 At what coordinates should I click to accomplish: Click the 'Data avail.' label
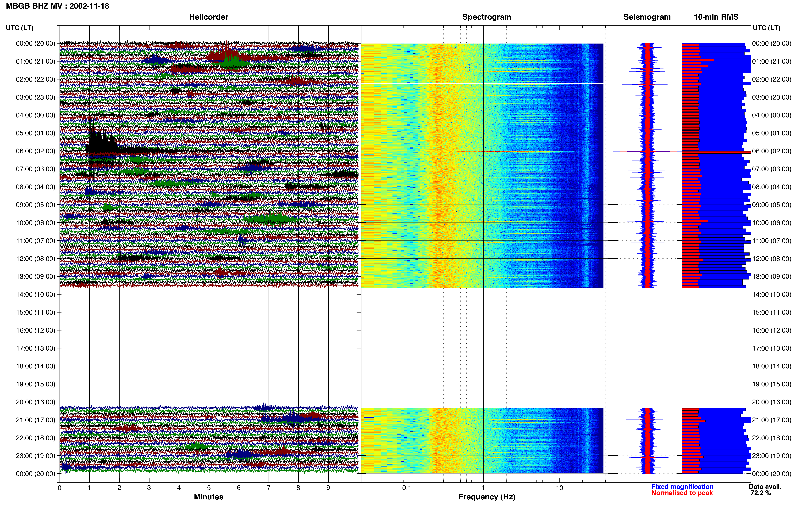765,486
